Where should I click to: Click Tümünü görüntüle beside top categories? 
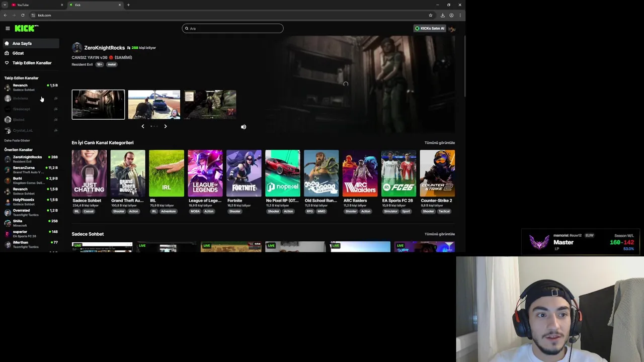click(x=440, y=143)
